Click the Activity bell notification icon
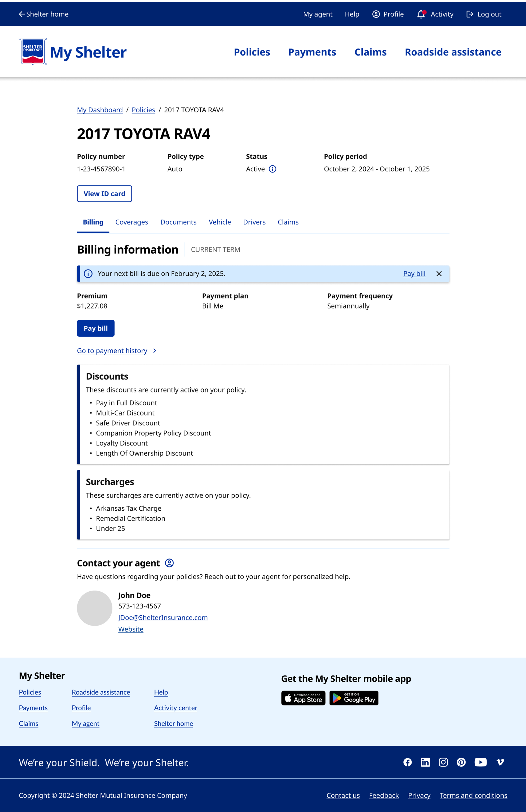The image size is (526, 812). tap(421, 14)
